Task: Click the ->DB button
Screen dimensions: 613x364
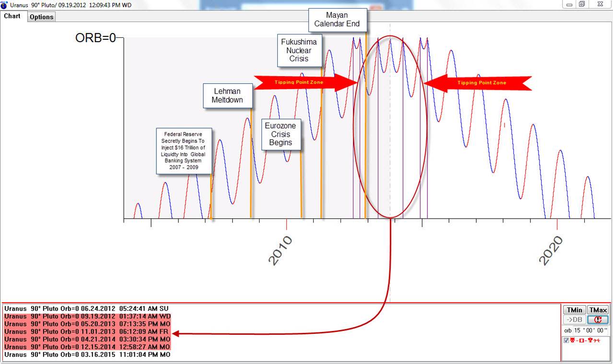Action: 574,320
